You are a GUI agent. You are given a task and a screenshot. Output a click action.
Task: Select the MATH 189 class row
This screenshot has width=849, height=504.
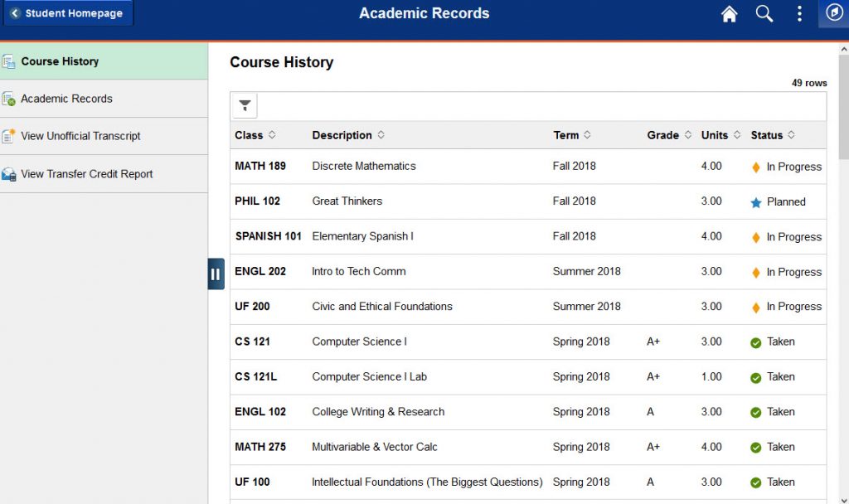[528, 166]
